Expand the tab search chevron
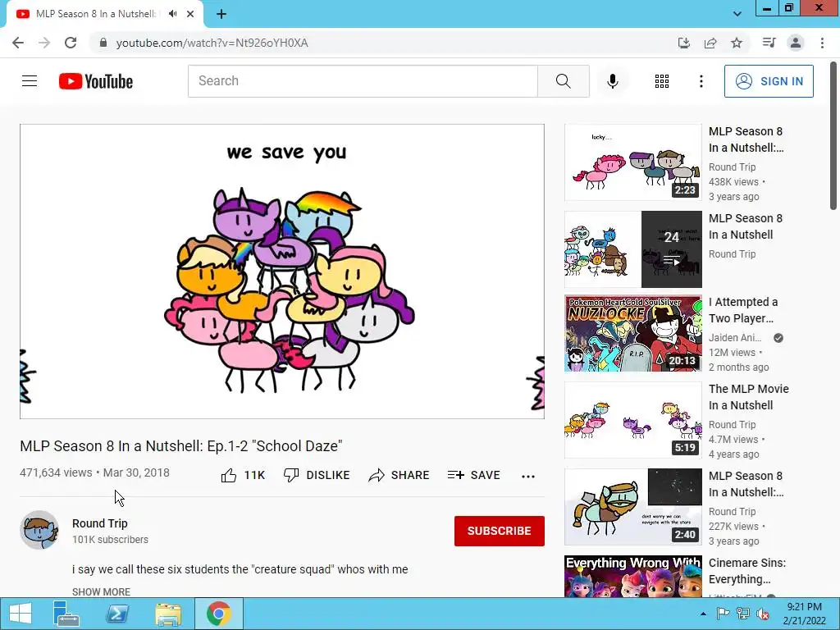The image size is (840, 630). coord(737,14)
